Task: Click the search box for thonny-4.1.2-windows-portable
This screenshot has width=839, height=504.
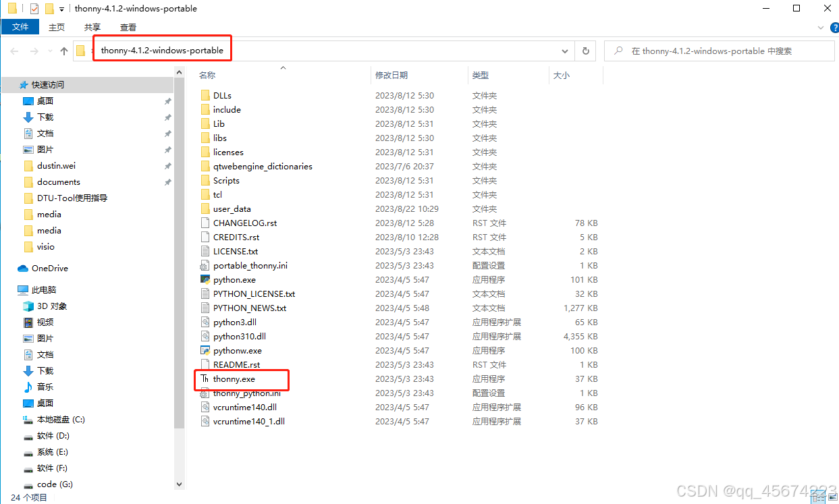Action: click(719, 51)
